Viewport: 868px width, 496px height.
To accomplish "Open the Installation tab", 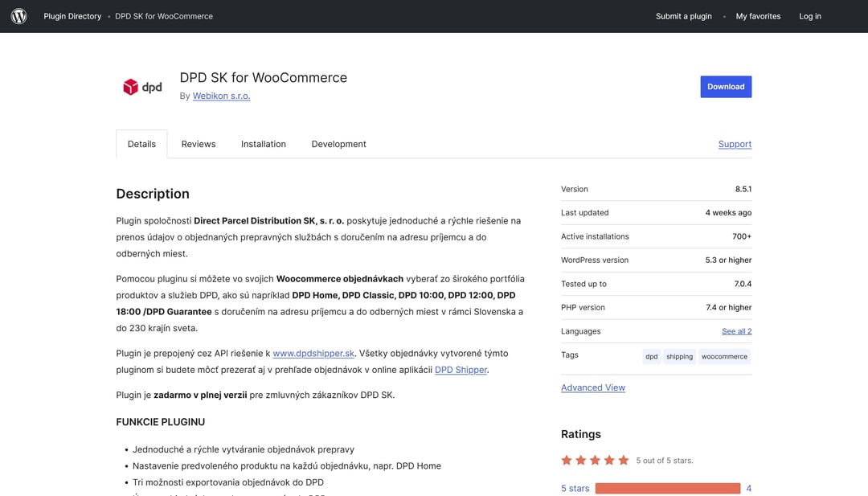I will coord(264,144).
